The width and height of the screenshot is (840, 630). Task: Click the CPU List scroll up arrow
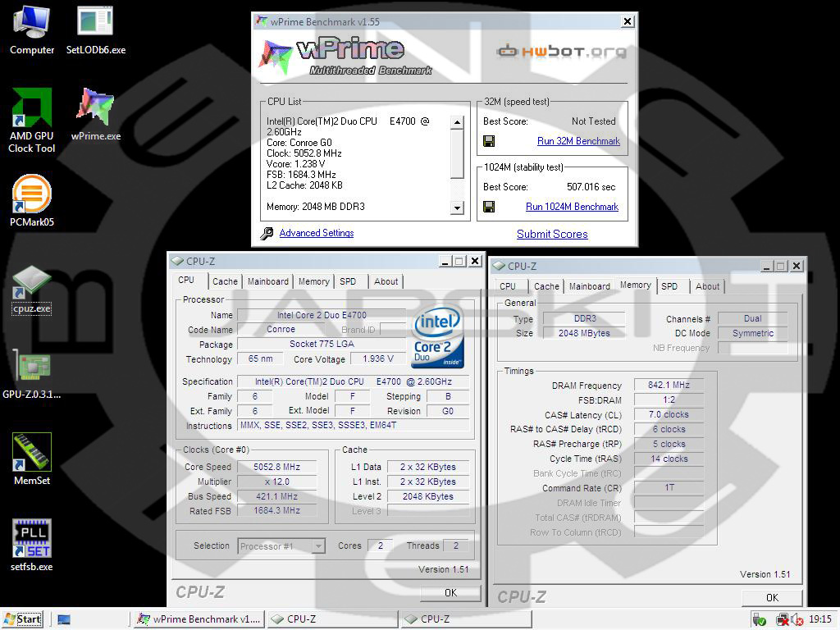(x=457, y=123)
